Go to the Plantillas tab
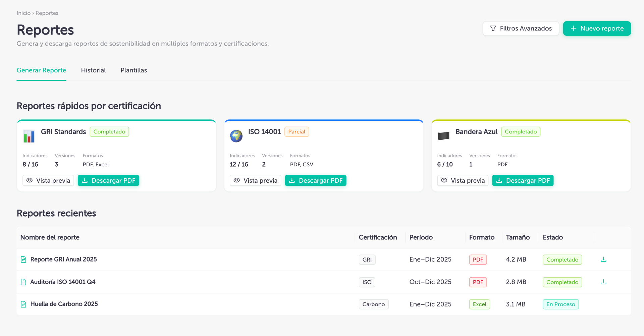The image size is (644, 336). coord(134,70)
